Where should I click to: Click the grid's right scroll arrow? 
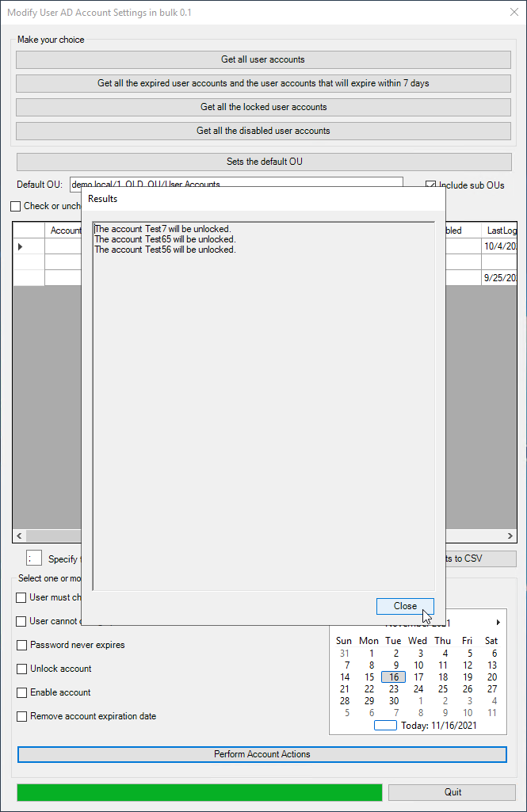(x=509, y=536)
